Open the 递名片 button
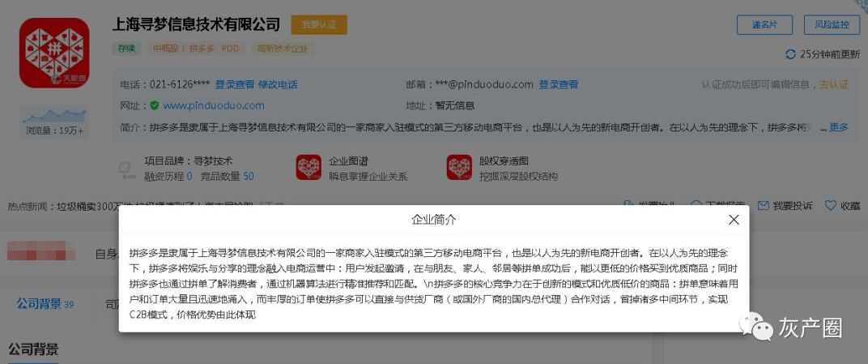This screenshot has height=364, width=868. 764,25
